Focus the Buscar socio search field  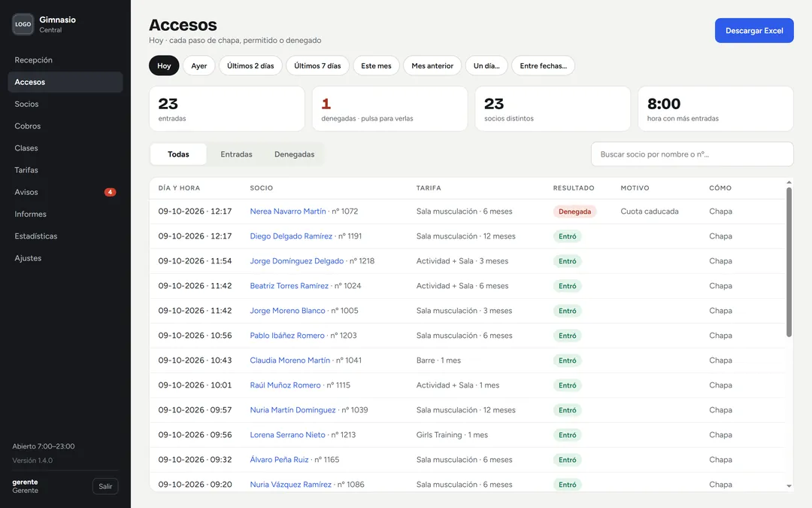coord(692,154)
